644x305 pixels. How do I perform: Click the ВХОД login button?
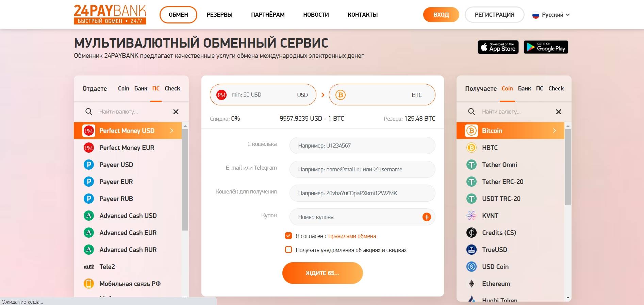pos(441,15)
